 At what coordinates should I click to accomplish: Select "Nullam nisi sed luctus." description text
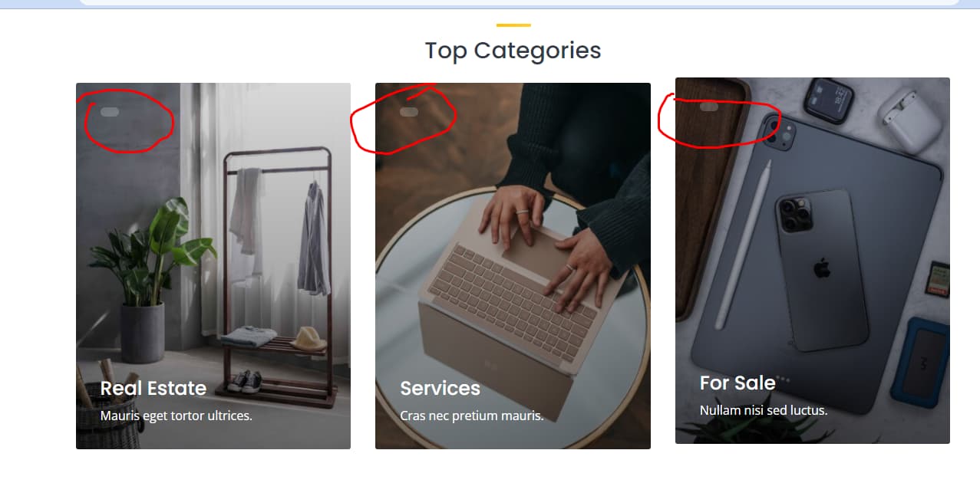(764, 410)
